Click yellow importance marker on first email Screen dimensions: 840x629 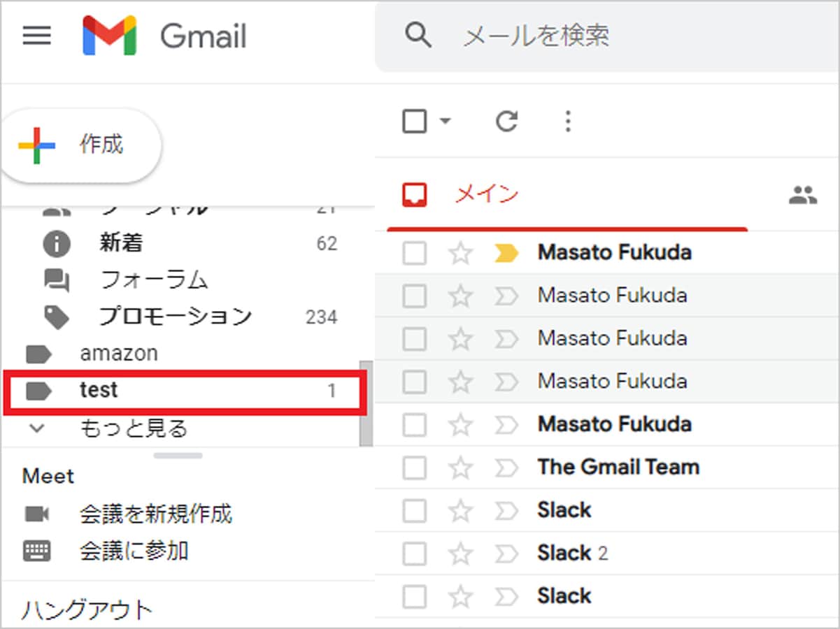pos(506,253)
